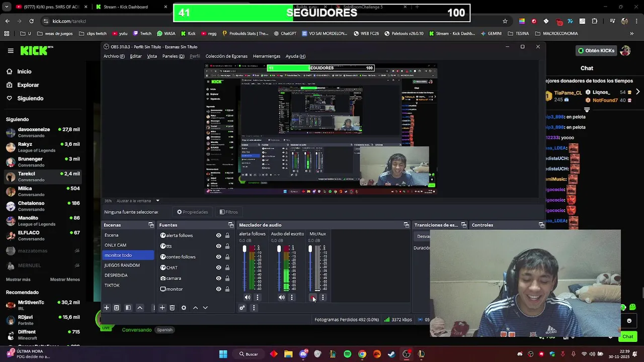This screenshot has height=362, width=644.
Task: Open the scene transition type dropdown
Action: coord(423,236)
